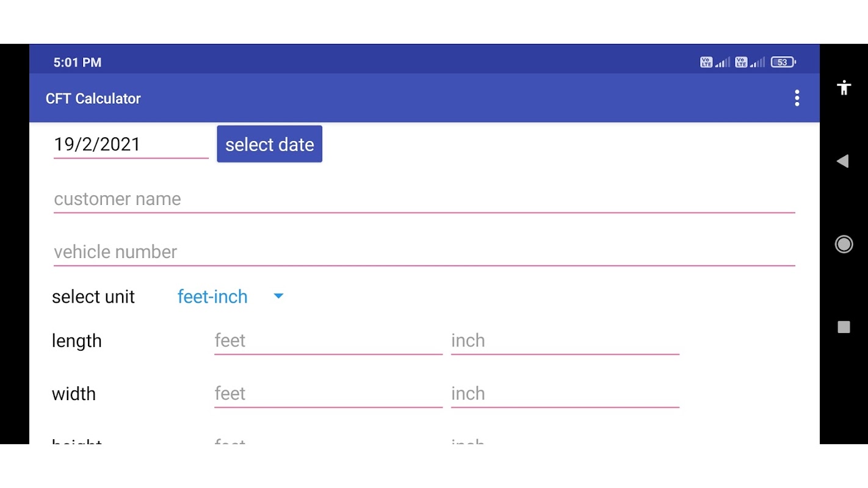This screenshot has height=488, width=868.
Task: Focus the date field showing 19/2/2021
Action: (131, 145)
